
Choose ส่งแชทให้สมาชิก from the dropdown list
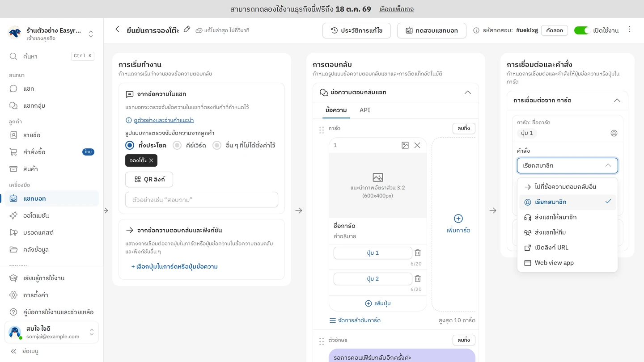(568, 217)
